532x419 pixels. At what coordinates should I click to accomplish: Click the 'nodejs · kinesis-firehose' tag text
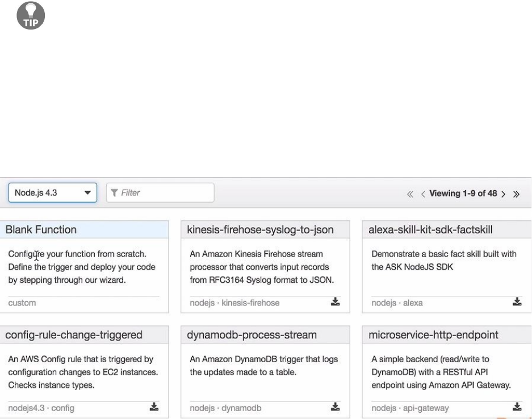tap(235, 303)
